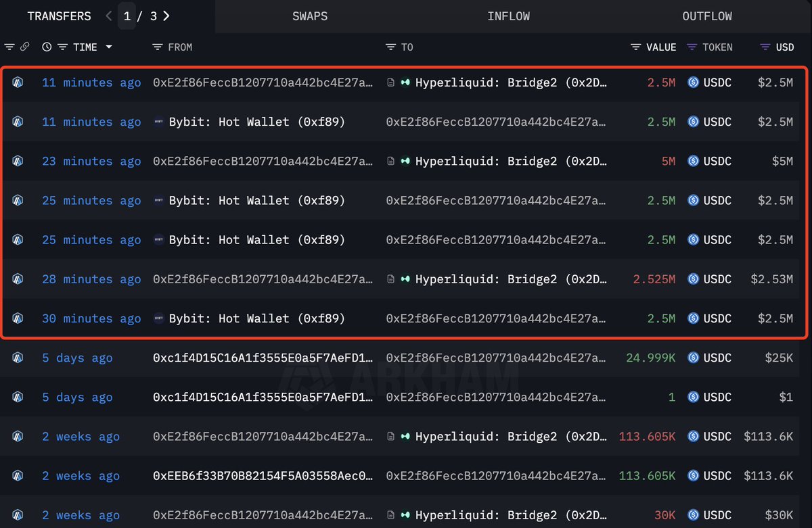Click the $25K USD amount
This screenshot has height=528, width=812.
click(x=778, y=358)
